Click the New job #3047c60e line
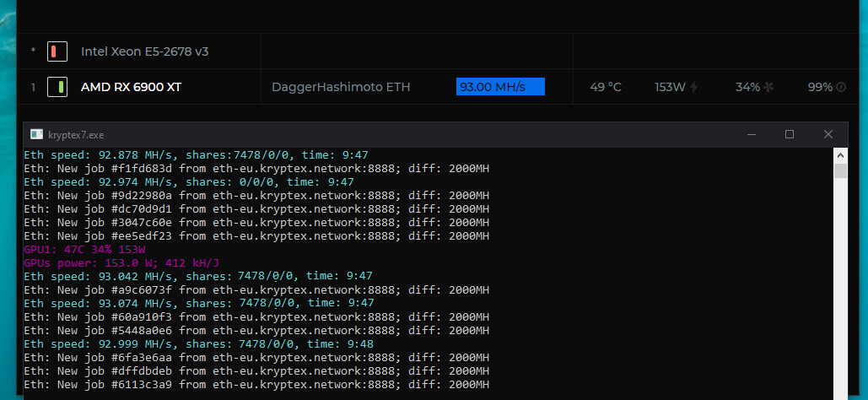This screenshot has height=400, width=868. click(x=256, y=222)
